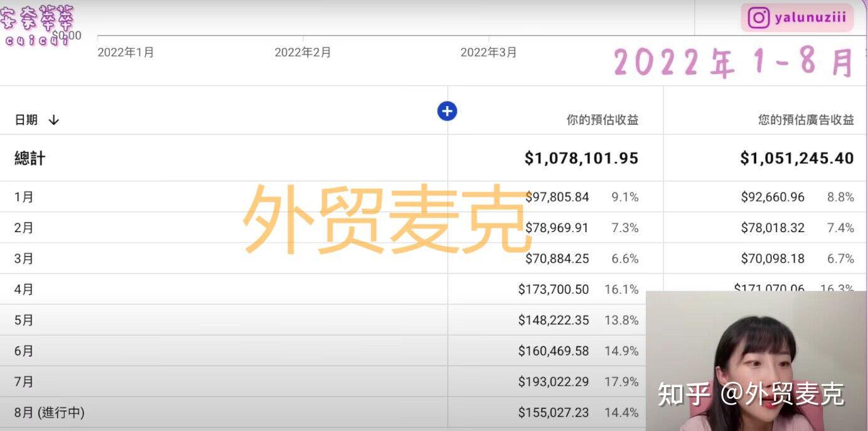Click the blue plus icon to add metric
Image resolution: width=868 pixels, height=431 pixels.
(x=447, y=110)
